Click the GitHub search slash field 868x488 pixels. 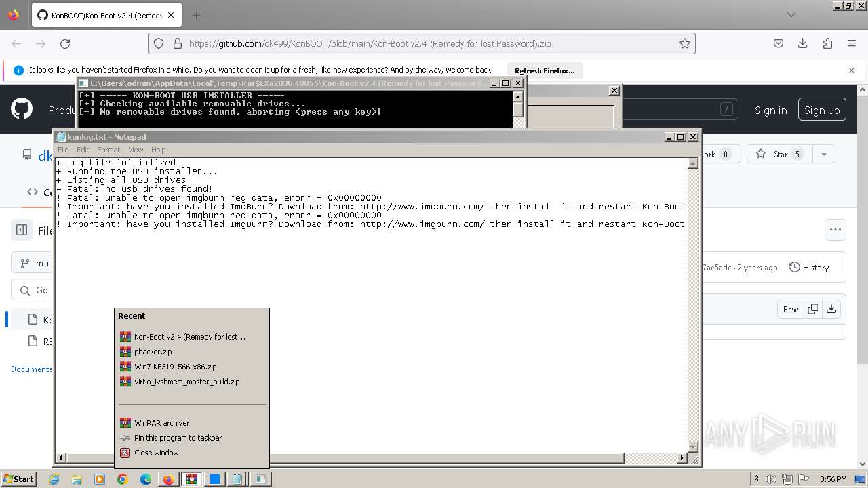point(726,110)
